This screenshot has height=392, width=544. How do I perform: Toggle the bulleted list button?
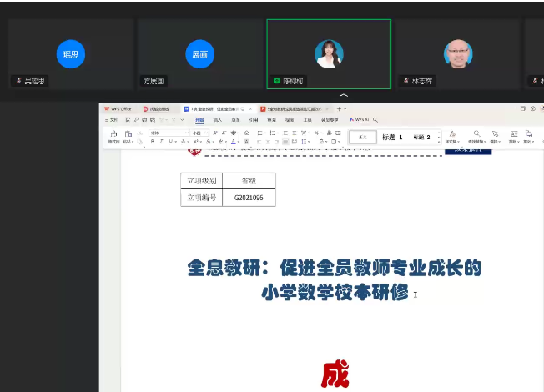260,133
